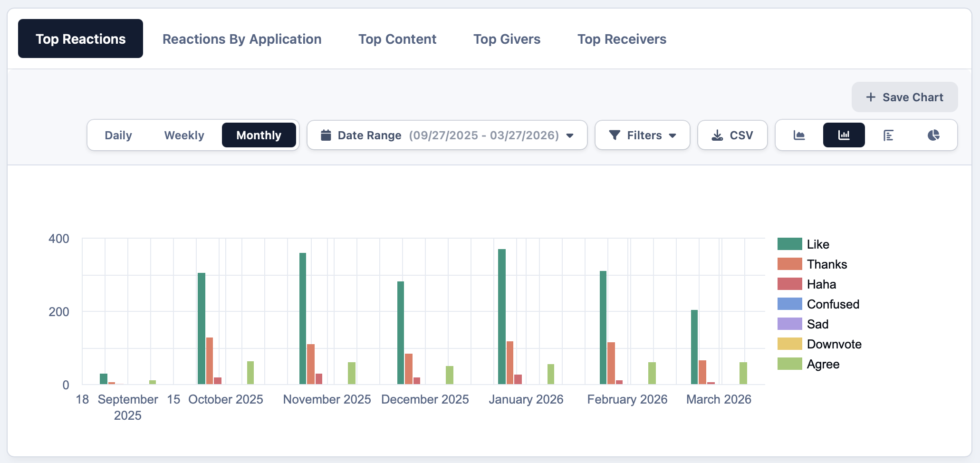Click the December 2025 Like bar
The width and height of the screenshot is (980, 463).
(x=401, y=333)
